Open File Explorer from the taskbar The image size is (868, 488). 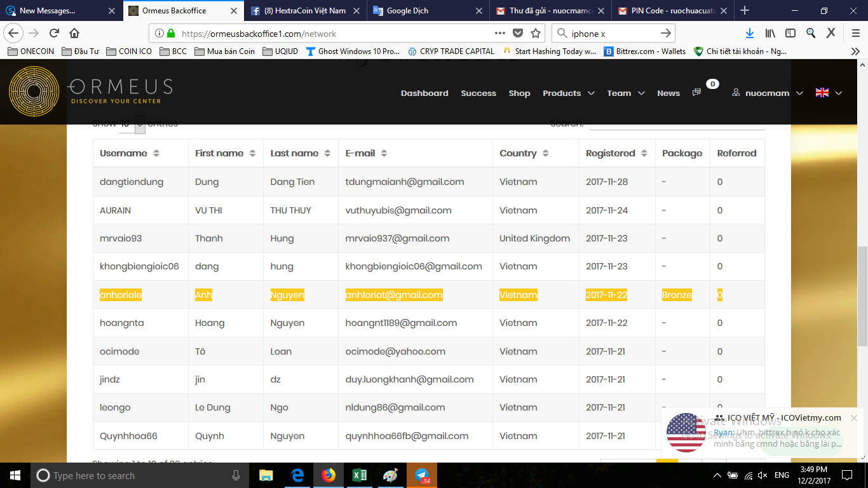[266, 475]
